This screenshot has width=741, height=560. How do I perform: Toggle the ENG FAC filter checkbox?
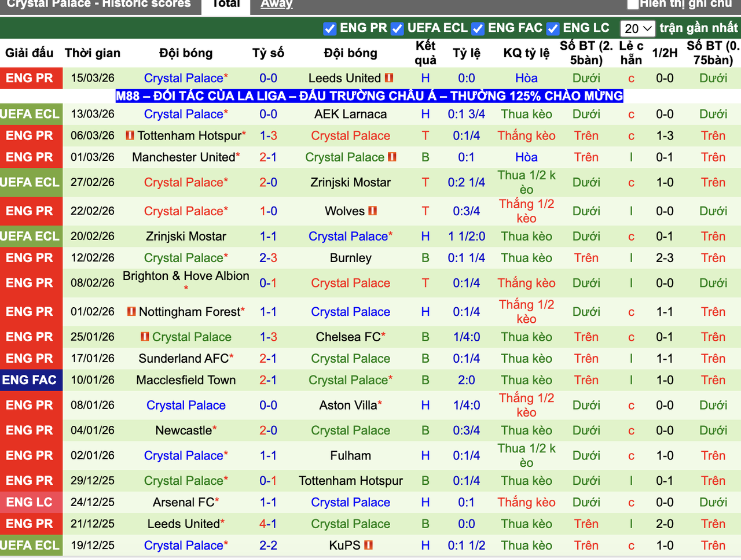478,28
